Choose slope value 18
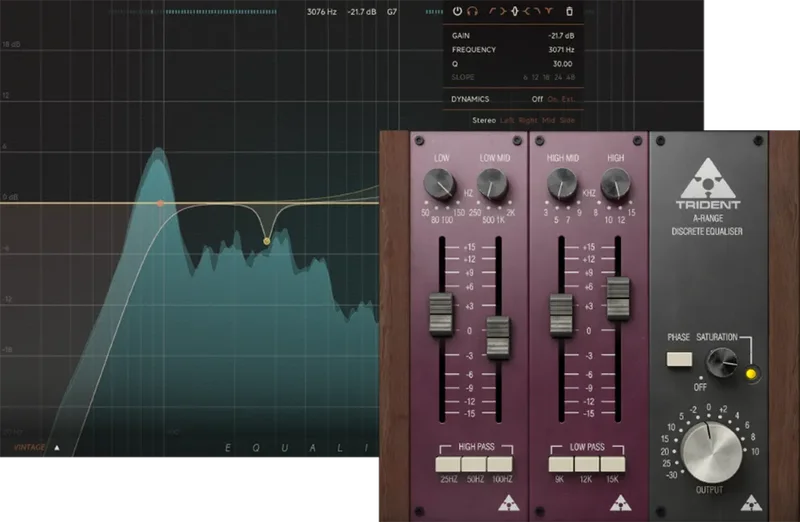The image size is (800, 522). [546, 77]
